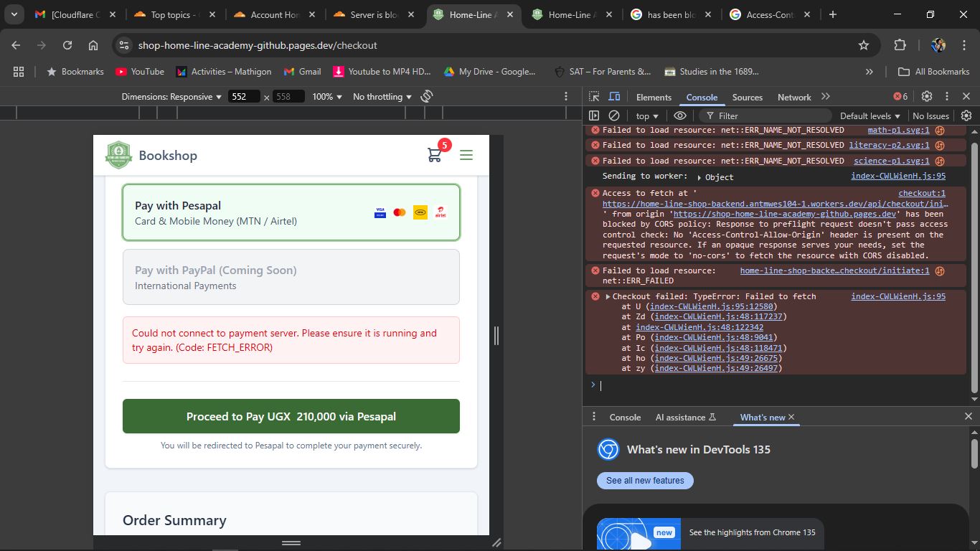
Task: Bookmark this page with star icon
Action: click(x=864, y=45)
